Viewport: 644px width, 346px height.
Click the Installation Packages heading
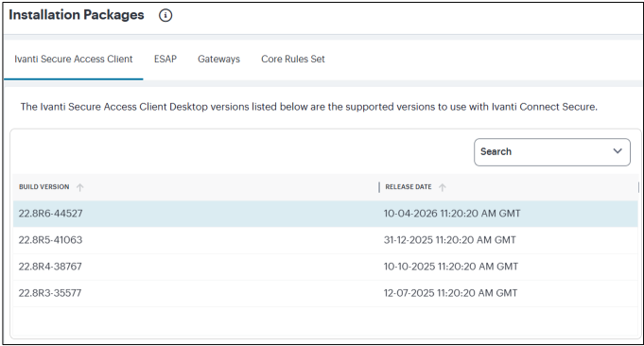point(77,15)
